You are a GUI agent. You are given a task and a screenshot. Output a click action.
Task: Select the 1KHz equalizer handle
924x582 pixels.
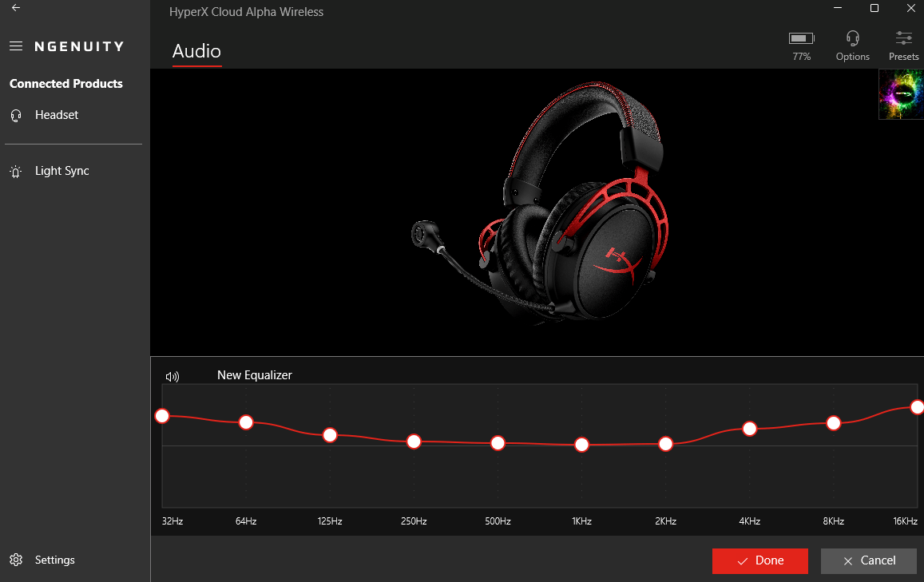[581, 445]
